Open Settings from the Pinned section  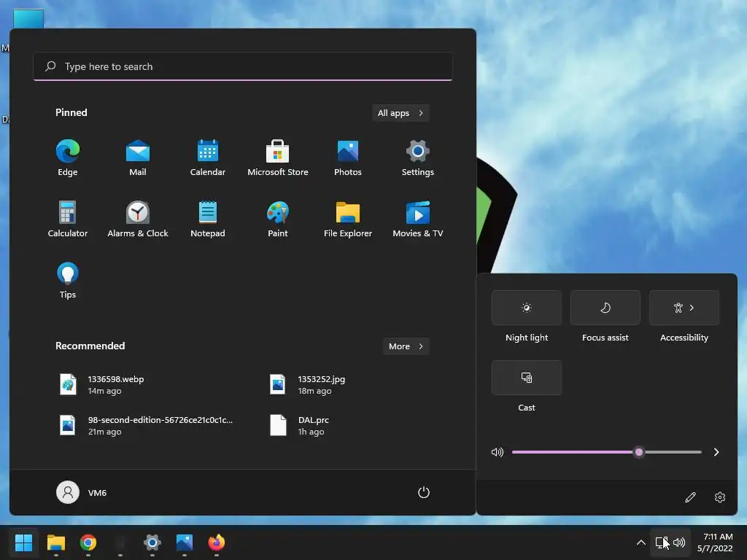click(x=418, y=158)
